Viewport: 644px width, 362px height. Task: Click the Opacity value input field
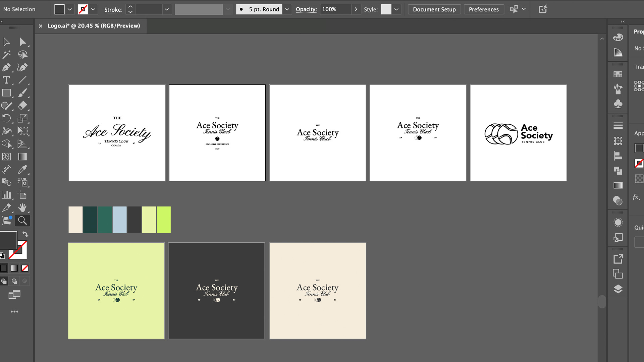point(336,9)
